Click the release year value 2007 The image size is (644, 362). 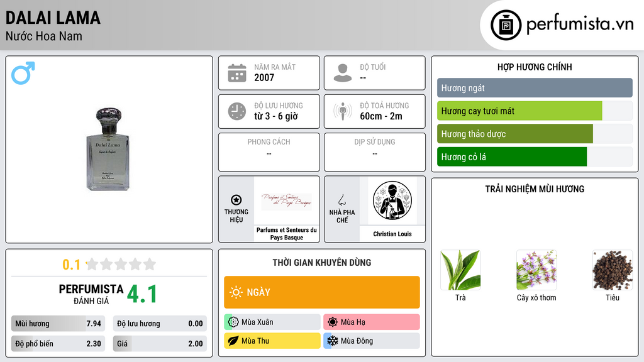[x=264, y=77]
